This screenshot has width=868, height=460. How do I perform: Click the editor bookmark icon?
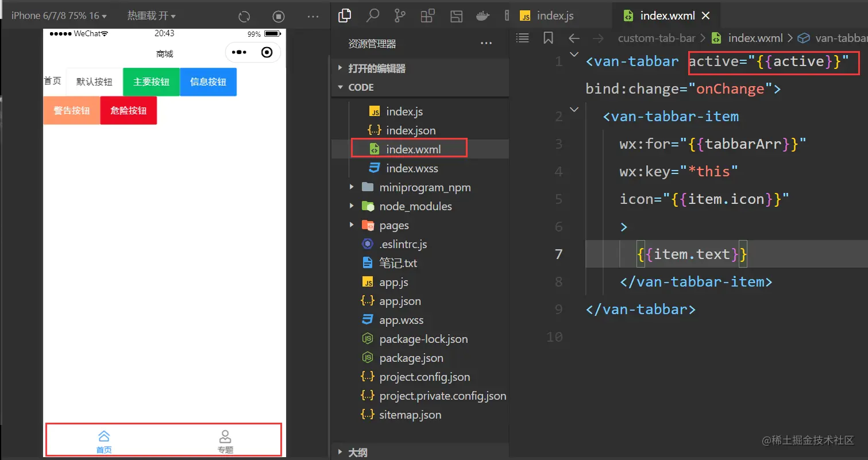pyautogui.click(x=548, y=38)
